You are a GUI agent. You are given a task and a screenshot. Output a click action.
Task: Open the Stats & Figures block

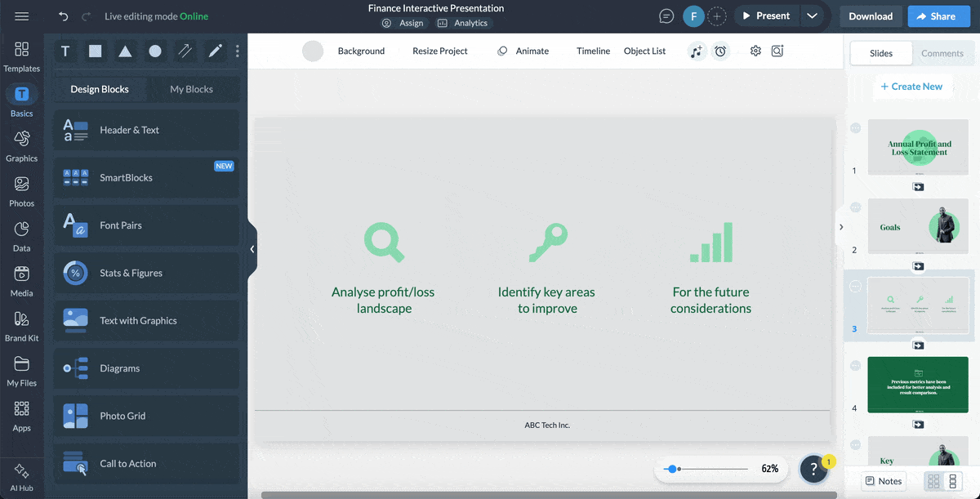(147, 273)
